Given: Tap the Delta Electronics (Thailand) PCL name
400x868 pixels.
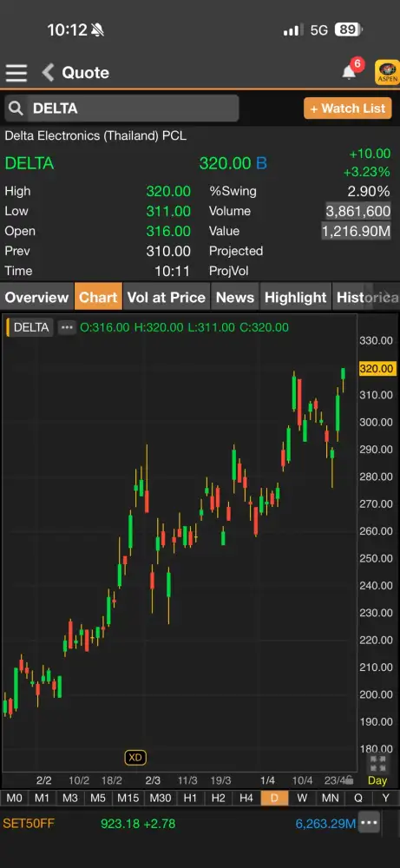Looking at the screenshot, I should pyautogui.click(x=95, y=135).
